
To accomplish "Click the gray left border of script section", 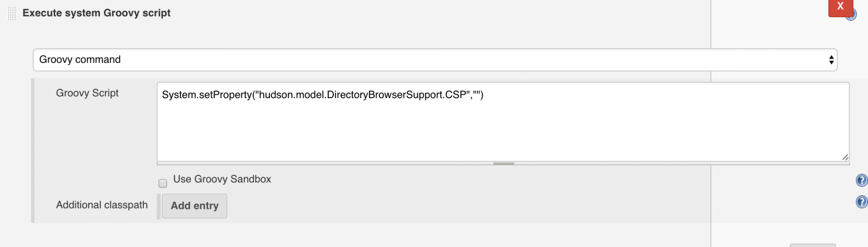I will click(x=33, y=150).
